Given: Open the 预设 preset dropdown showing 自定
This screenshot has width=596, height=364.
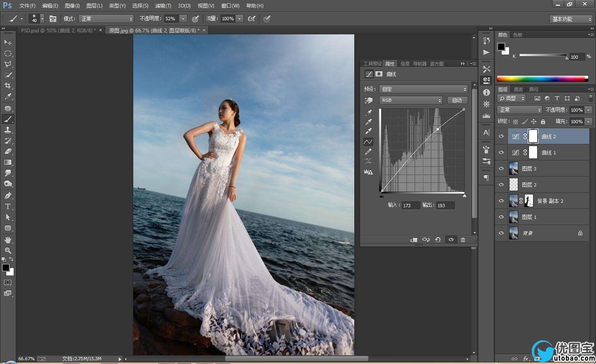Looking at the screenshot, I should click(423, 89).
